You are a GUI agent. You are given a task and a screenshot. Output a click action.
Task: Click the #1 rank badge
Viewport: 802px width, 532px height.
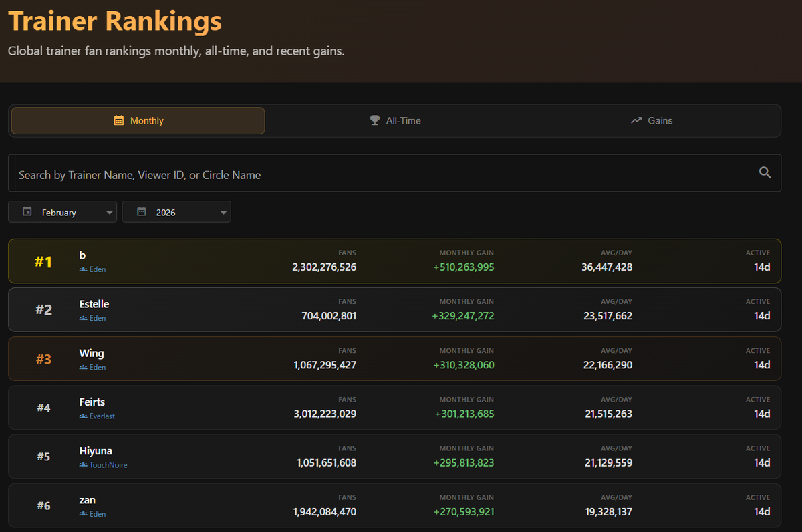tap(43, 261)
